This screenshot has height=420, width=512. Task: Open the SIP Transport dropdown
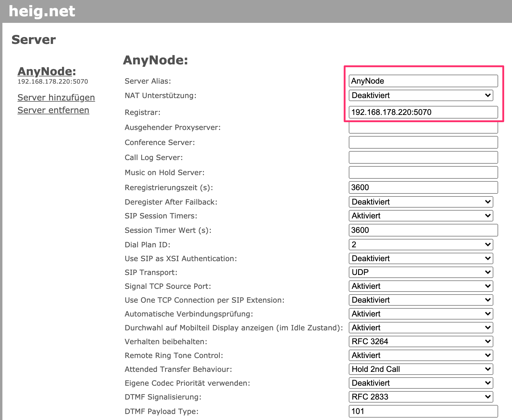421,272
